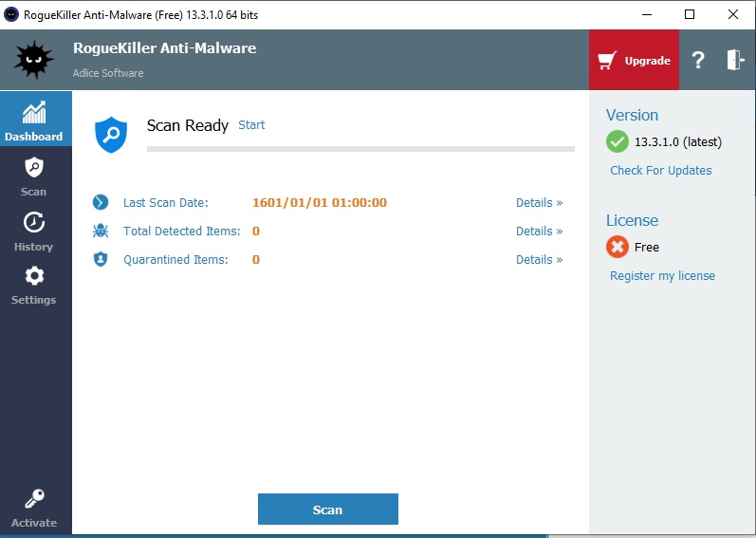Viewport: 756px width, 538px height.
Task: Click the License heading
Action: point(632,220)
